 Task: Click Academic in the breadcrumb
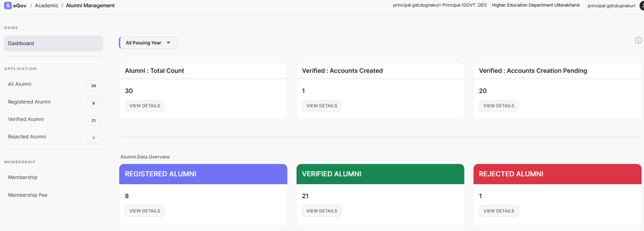click(x=47, y=5)
